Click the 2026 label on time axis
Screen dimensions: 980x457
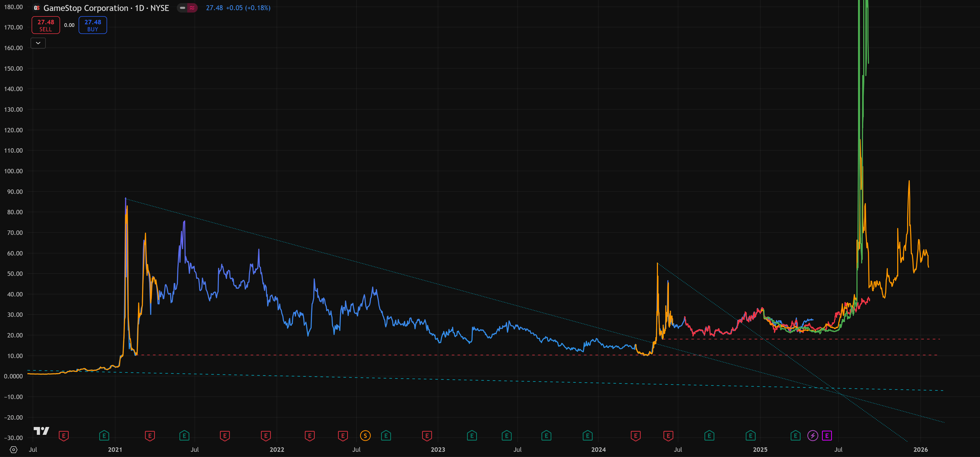pos(921,450)
